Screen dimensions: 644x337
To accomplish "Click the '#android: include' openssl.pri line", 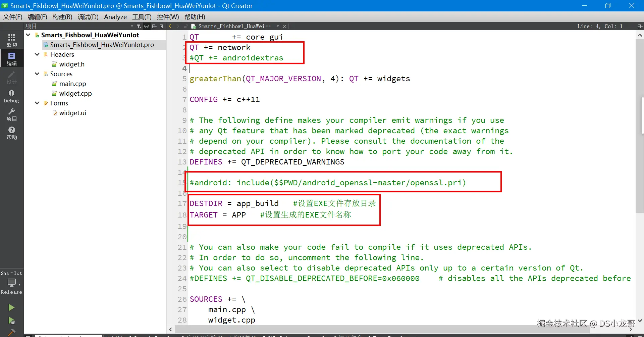I will point(328,183).
